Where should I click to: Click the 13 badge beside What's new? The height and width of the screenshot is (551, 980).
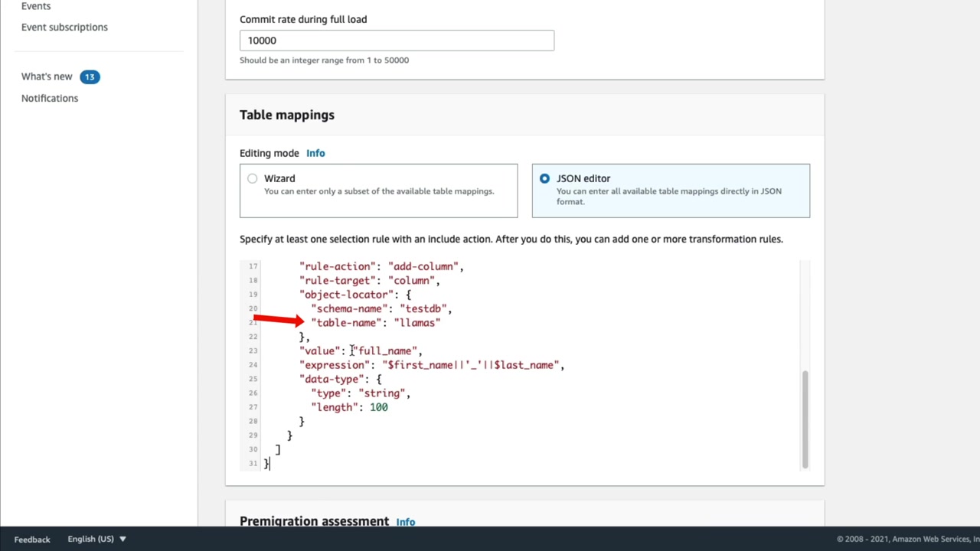pyautogui.click(x=90, y=77)
